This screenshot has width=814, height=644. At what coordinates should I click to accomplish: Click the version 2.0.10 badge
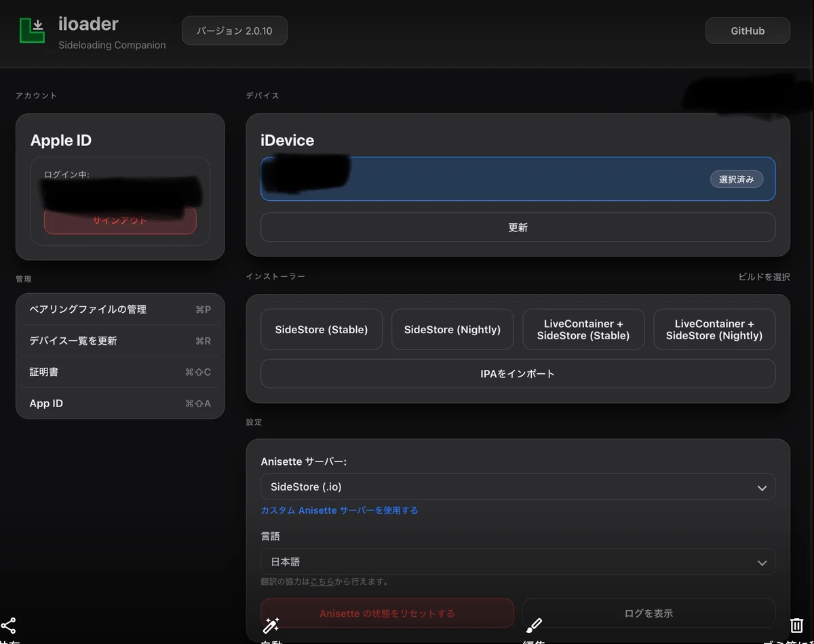point(235,31)
